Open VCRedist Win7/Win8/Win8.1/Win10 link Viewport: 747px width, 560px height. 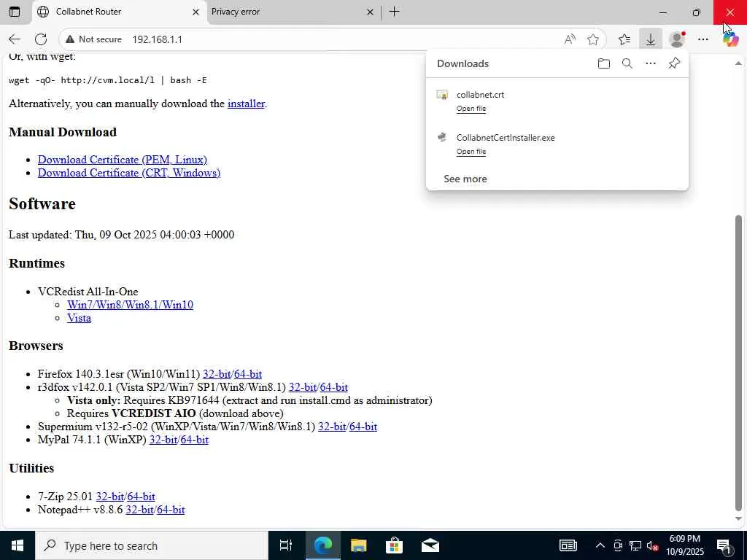130,305
